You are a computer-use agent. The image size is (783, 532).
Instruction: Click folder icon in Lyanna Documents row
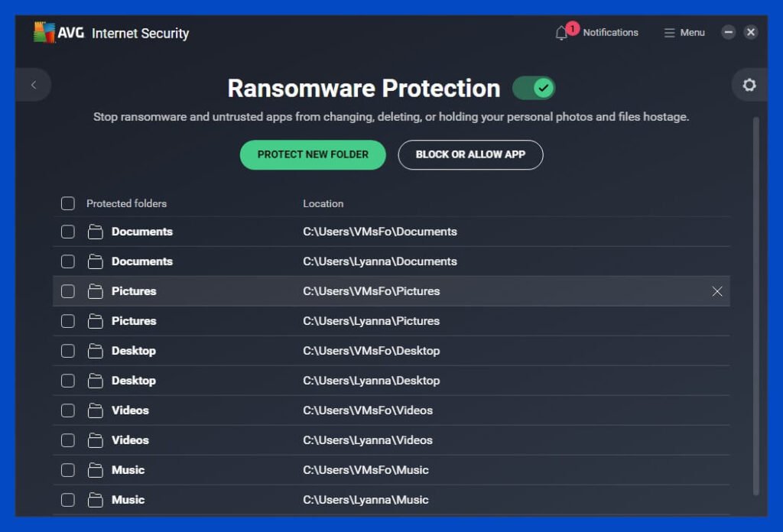click(96, 261)
